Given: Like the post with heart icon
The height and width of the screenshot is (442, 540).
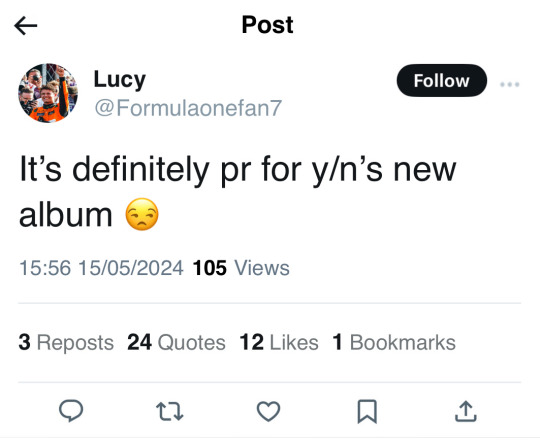Looking at the screenshot, I should pyautogui.click(x=268, y=411).
